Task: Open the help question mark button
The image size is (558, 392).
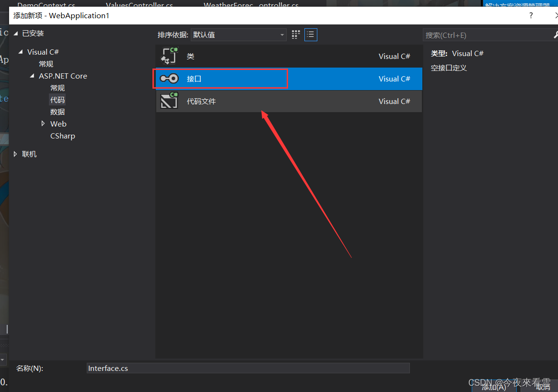Action: [x=531, y=15]
